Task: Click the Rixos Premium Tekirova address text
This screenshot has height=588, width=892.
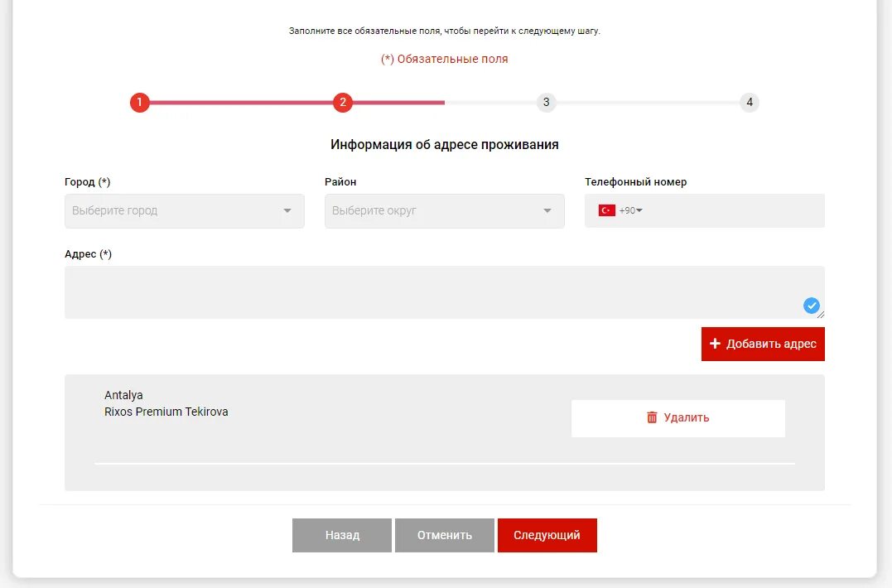Action: 166,412
